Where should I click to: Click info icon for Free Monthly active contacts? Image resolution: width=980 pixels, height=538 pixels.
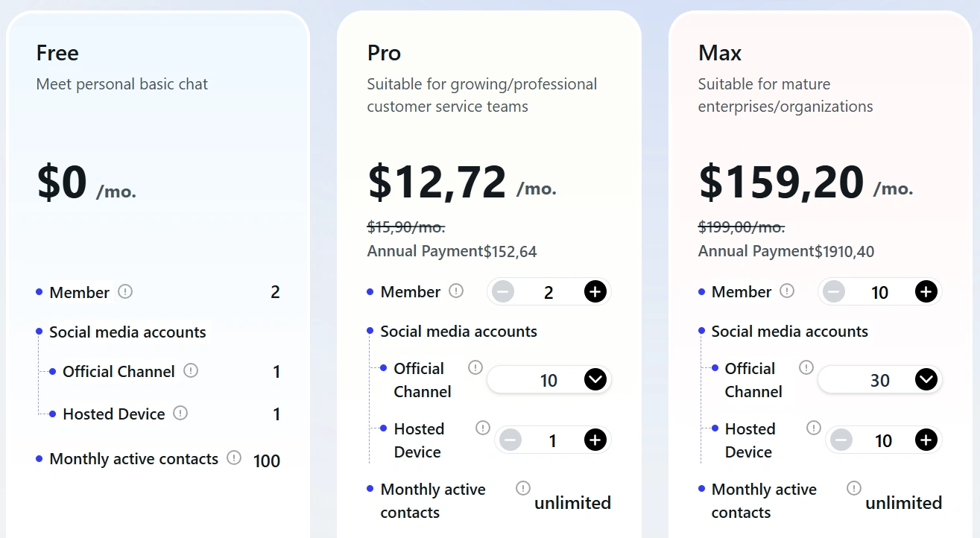(234, 458)
